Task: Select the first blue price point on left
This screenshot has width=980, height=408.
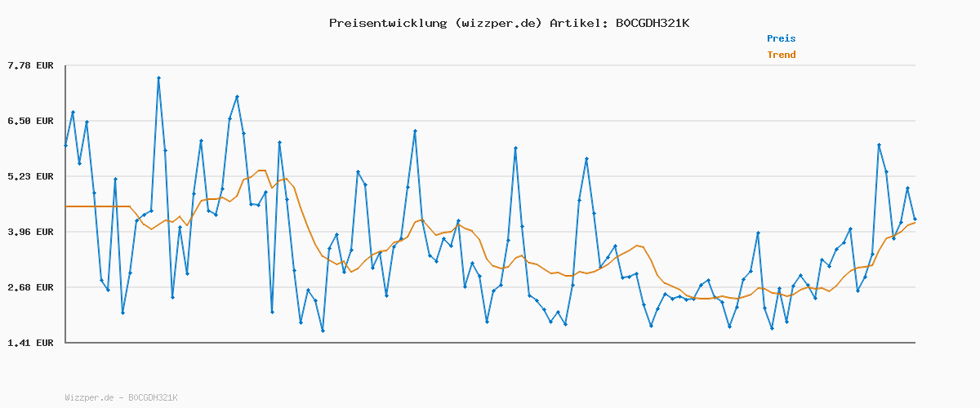Action: [66, 145]
